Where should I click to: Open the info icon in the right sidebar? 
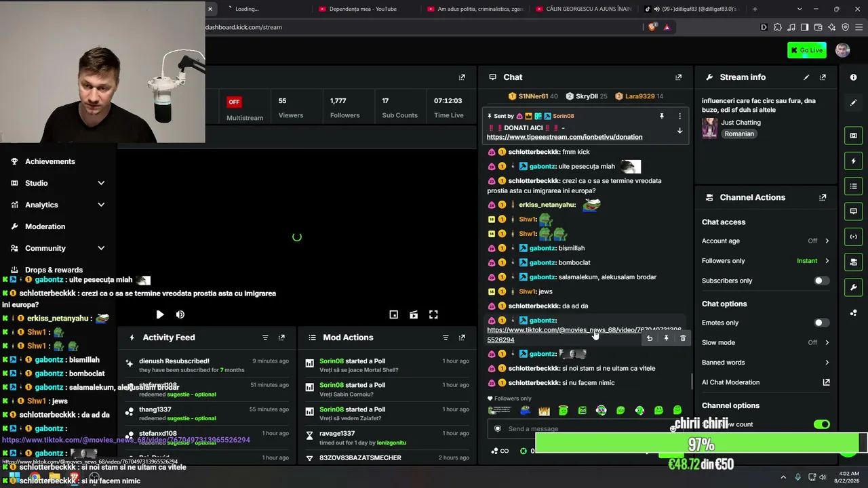pyautogui.click(x=853, y=77)
